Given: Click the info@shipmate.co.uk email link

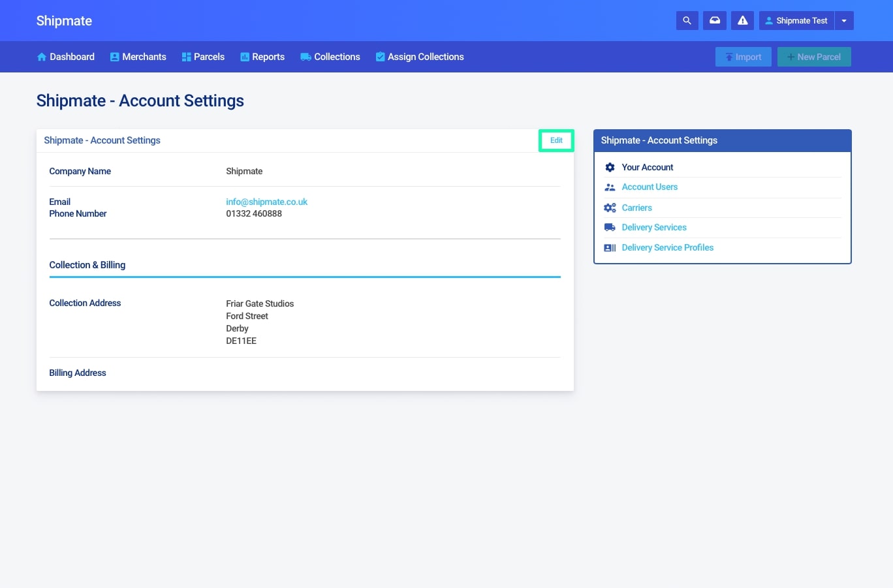Looking at the screenshot, I should pos(266,202).
